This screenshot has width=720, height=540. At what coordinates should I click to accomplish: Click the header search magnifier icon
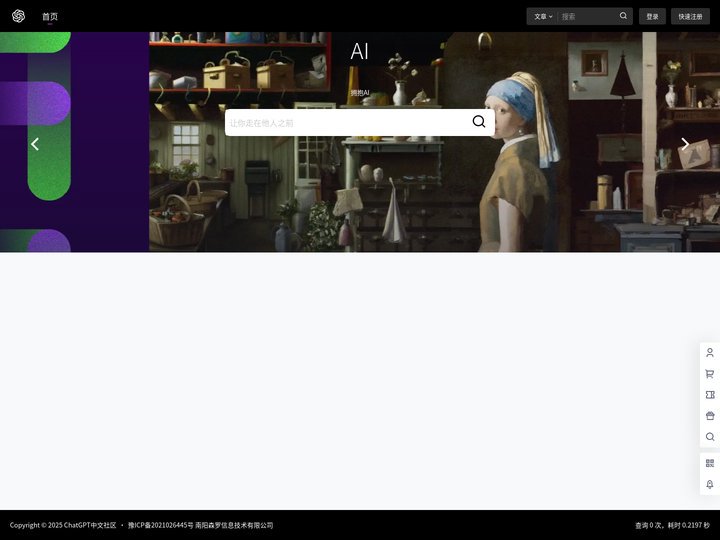click(x=623, y=16)
